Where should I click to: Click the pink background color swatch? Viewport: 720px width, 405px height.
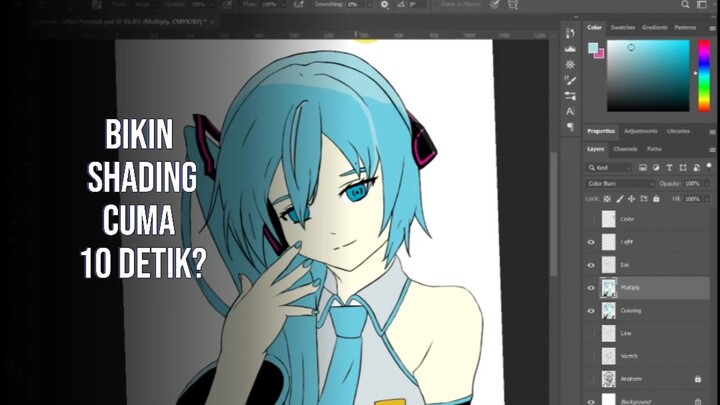click(601, 55)
